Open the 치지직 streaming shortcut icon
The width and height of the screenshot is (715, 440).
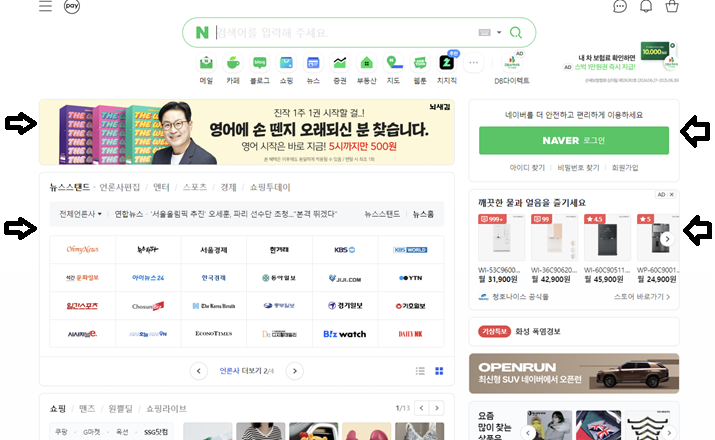click(x=446, y=63)
